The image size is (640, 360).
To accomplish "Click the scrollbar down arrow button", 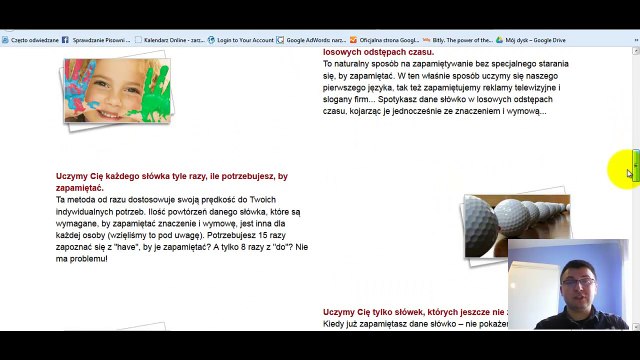I will pos(636,327).
